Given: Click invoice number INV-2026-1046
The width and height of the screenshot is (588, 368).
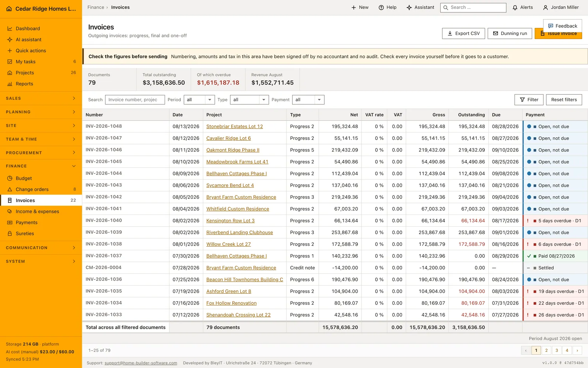Looking at the screenshot, I should pyautogui.click(x=104, y=150).
